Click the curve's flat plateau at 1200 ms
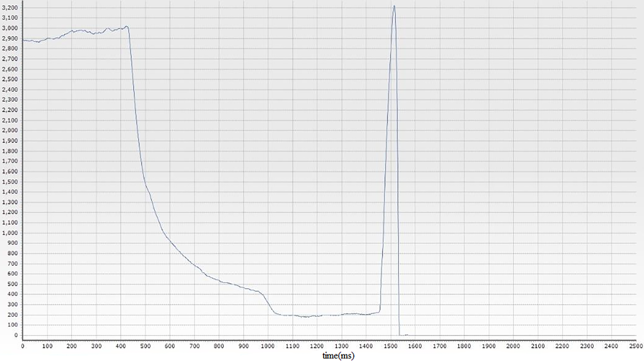The height and width of the screenshot is (361, 644). click(x=317, y=316)
